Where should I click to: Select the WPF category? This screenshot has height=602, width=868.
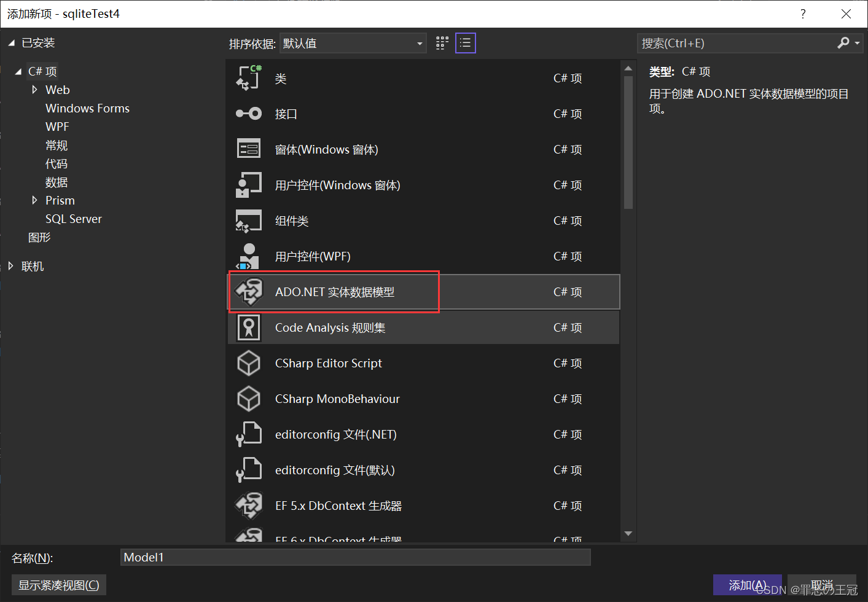tap(57, 127)
